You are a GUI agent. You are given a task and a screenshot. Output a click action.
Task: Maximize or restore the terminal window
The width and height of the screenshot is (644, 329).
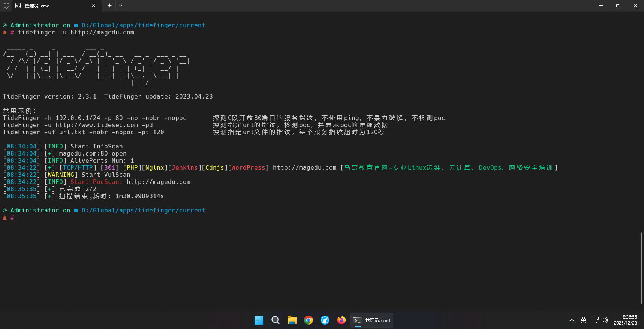(x=618, y=6)
